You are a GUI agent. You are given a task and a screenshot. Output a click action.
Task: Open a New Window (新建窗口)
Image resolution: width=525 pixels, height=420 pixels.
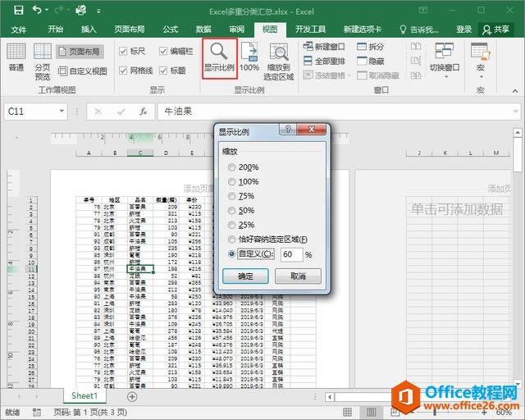click(324, 47)
